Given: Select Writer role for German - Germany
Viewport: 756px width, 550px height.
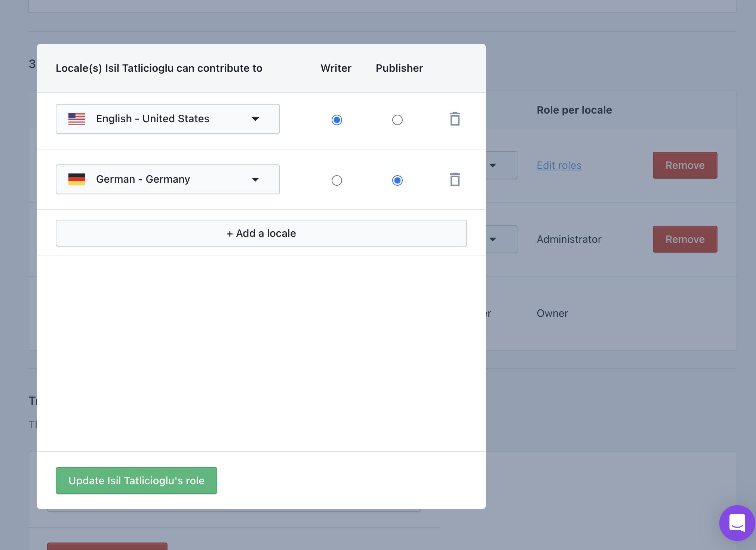Looking at the screenshot, I should (336, 180).
